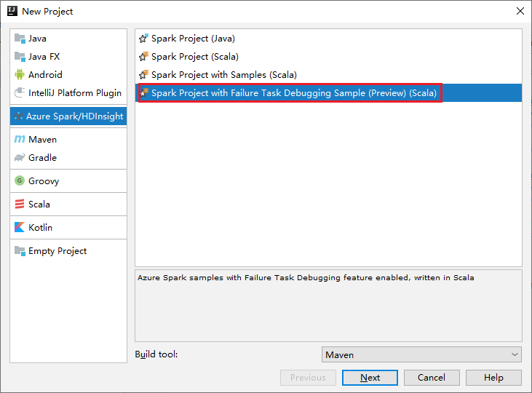Choose Android in the project list
This screenshot has width=532, height=393.
point(68,74)
